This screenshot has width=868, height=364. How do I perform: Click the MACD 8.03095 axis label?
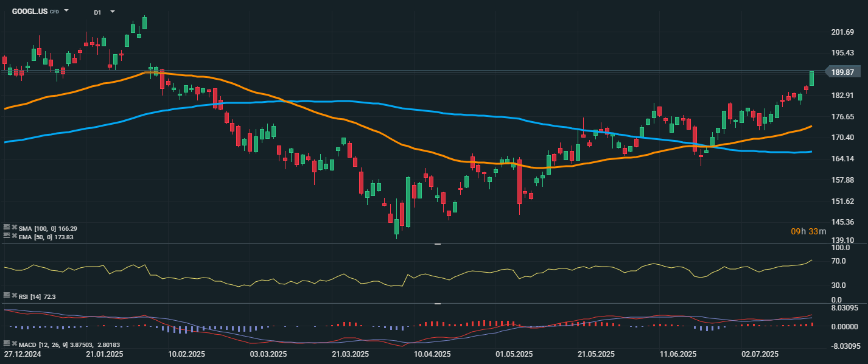click(844, 308)
